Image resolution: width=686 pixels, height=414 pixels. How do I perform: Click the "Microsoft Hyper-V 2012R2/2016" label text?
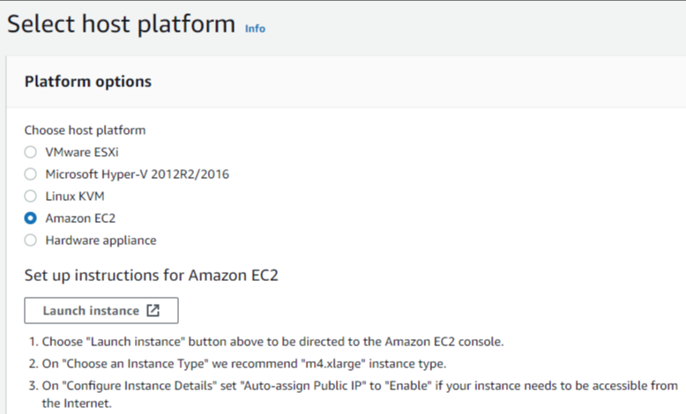click(137, 174)
